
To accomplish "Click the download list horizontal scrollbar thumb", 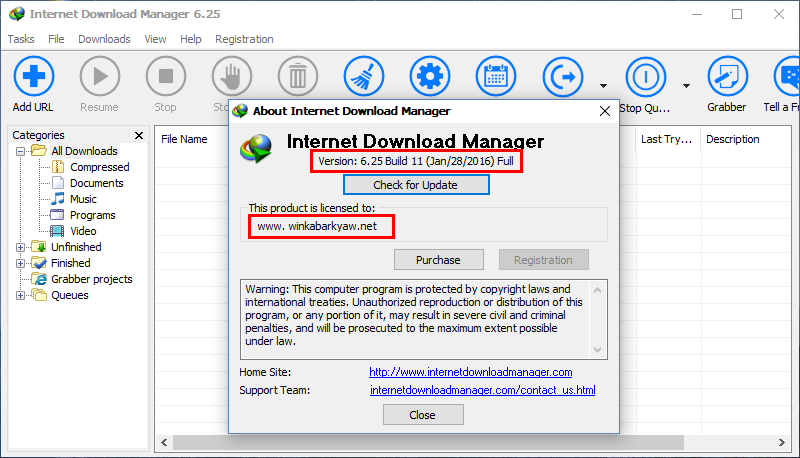I will click(x=428, y=442).
